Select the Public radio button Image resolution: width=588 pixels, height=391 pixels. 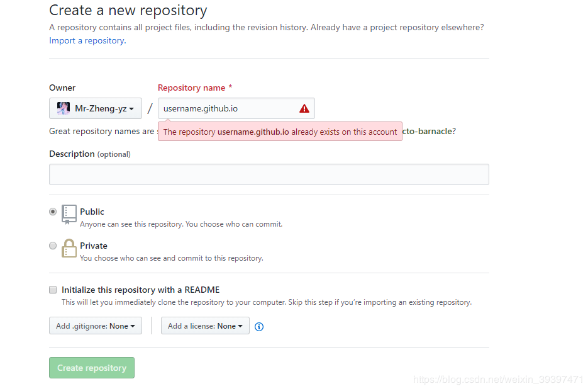(53, 212)
